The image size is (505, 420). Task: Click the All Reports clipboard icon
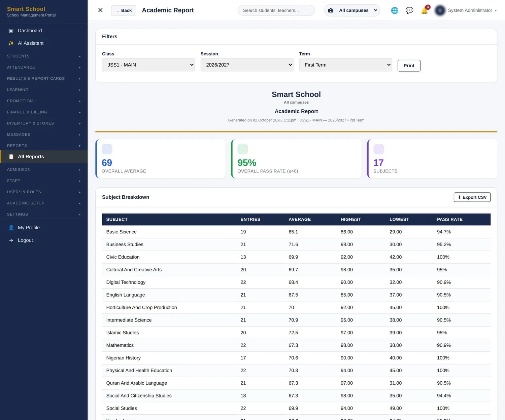point(11,157)
